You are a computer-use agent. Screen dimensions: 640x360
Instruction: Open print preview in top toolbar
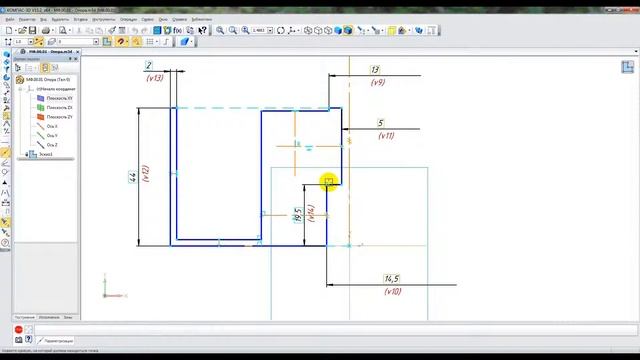tap(62, 30)
